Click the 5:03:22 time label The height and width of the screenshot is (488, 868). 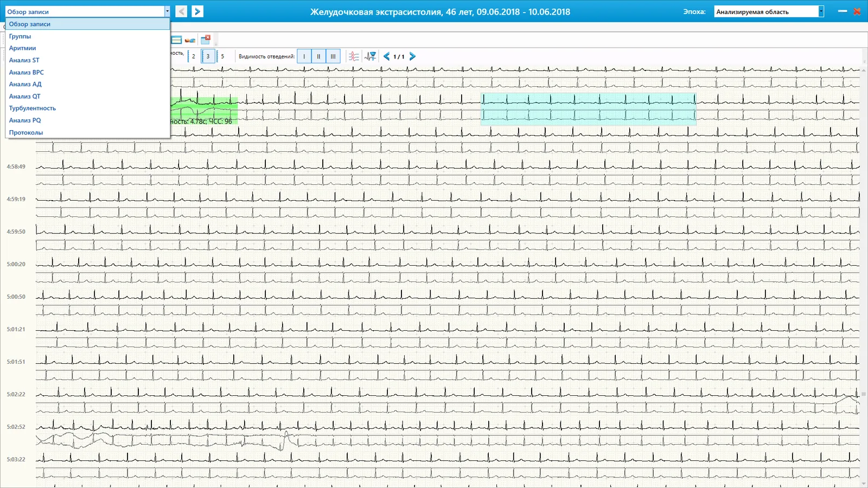[x=16, y=459]
